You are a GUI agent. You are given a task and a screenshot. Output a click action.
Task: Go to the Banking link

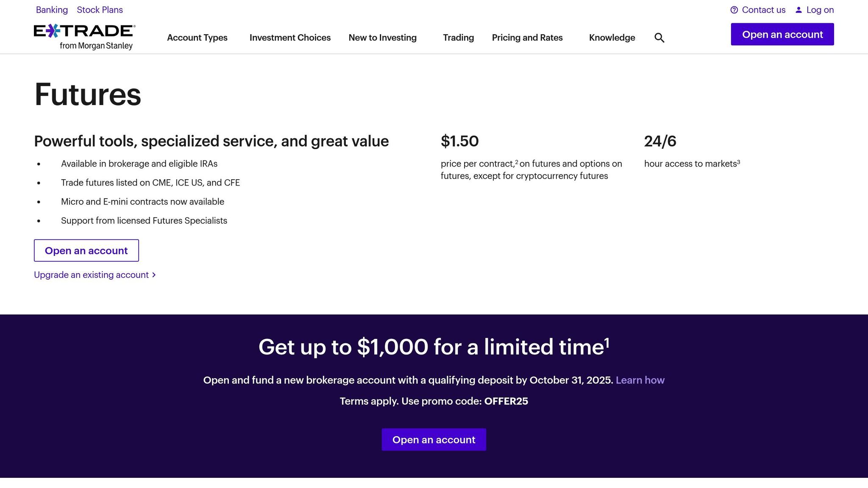click(52, 10)
